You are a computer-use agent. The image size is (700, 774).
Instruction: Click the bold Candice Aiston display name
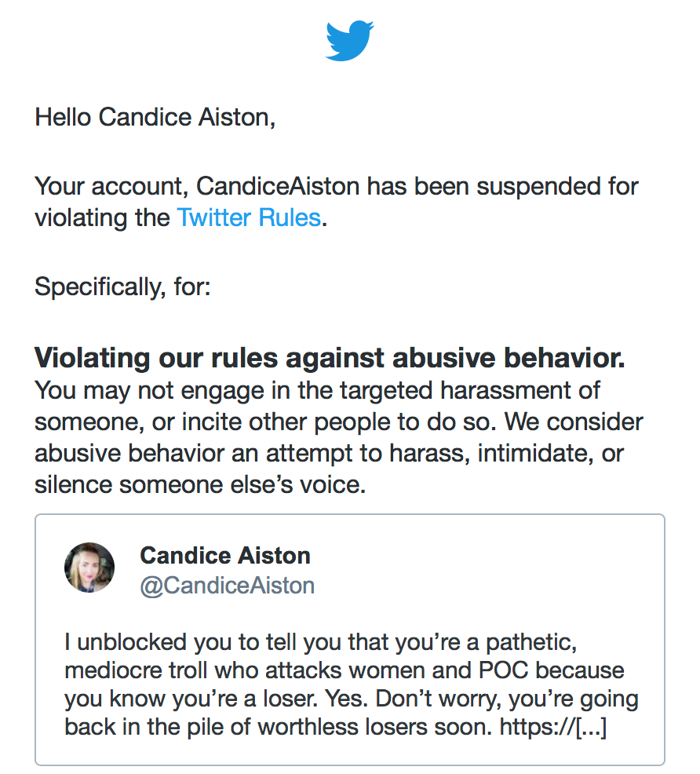click(x=224, y=556)
